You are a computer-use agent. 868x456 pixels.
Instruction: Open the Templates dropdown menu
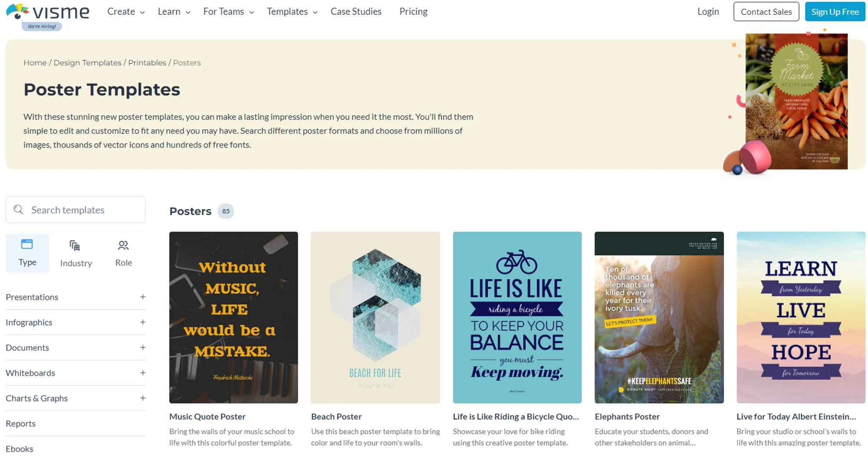[292, 12]
